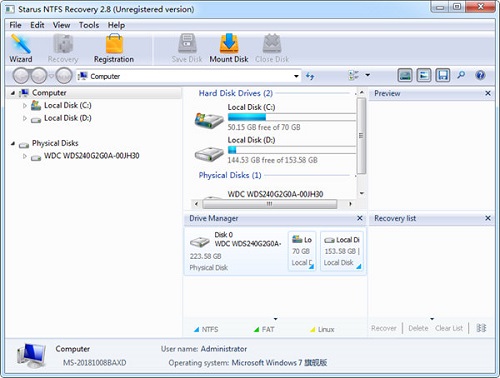Click the horizontal scrollbar thumb in drive list
500x378 pixels.
[x=270, y=204]
